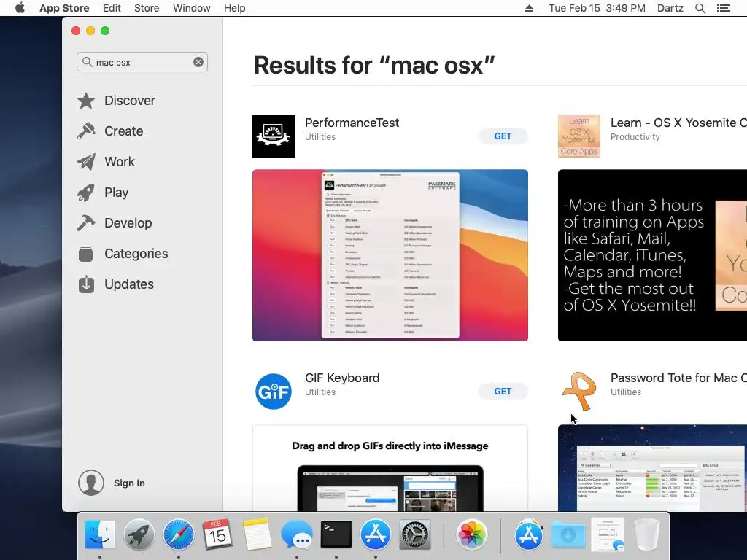Open the Work paper plane icon

pyautogui.click(x=86, y=162)
